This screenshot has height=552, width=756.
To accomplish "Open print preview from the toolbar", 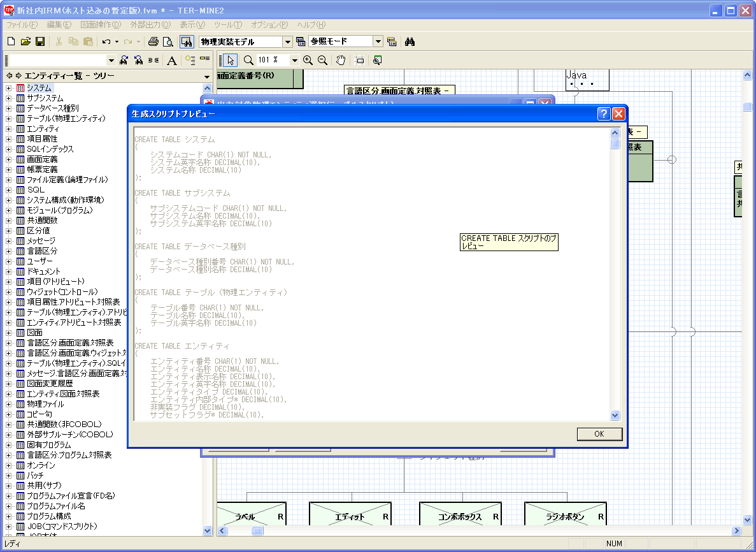I will click(168, 42).
